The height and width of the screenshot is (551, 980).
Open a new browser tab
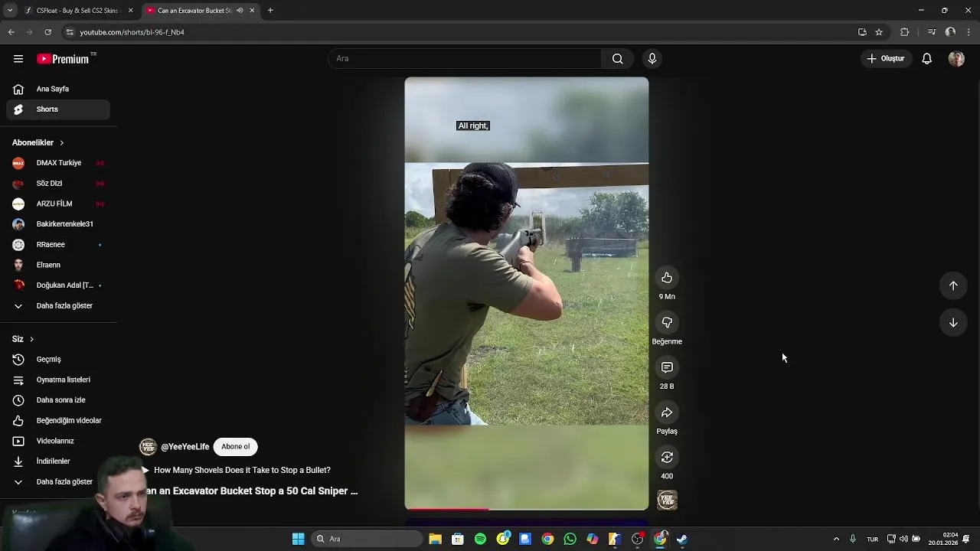[270, 11]
